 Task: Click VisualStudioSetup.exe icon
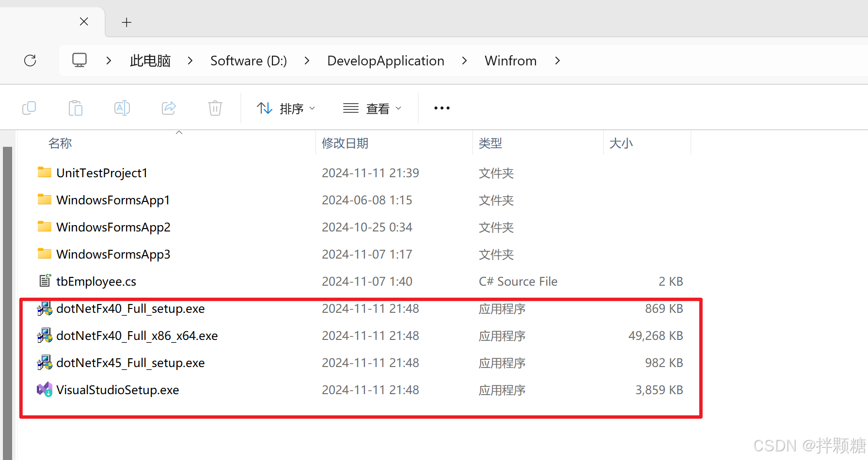tap(45, 390)
